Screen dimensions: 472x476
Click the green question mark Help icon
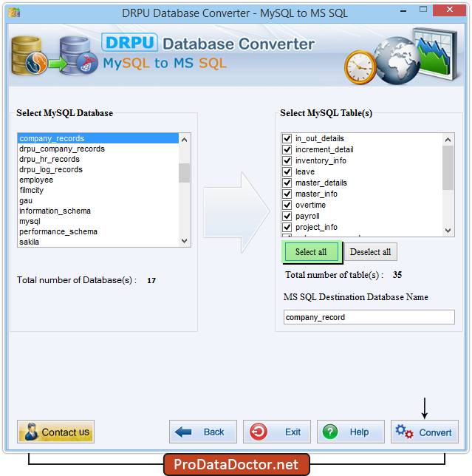(330, 432)
